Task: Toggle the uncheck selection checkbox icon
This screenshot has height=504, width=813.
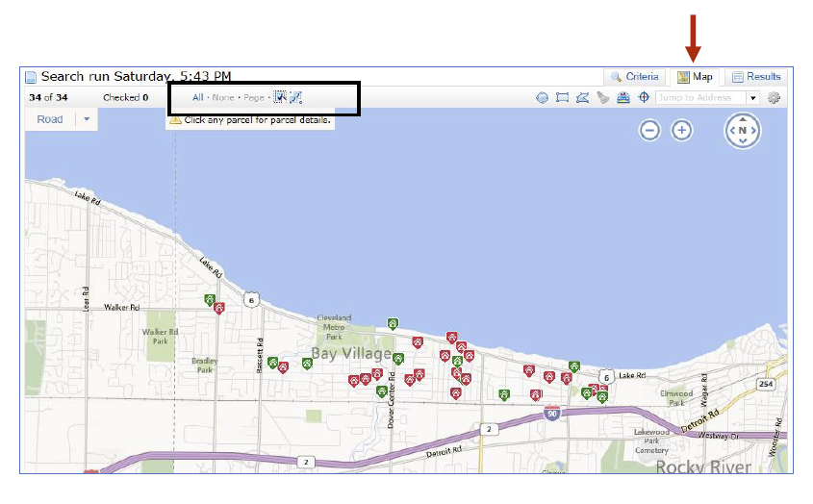Action: click(x=295, y=97)
